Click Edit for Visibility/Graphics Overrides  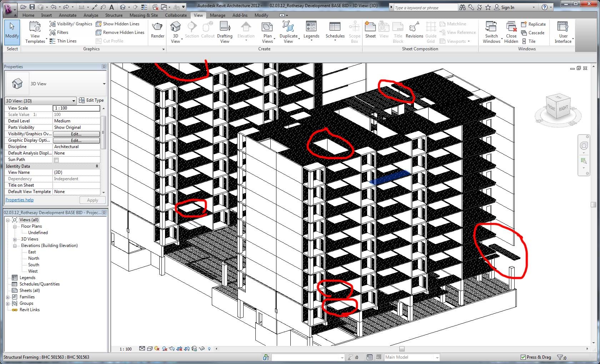pyautogui.click(x=76, y=134)
